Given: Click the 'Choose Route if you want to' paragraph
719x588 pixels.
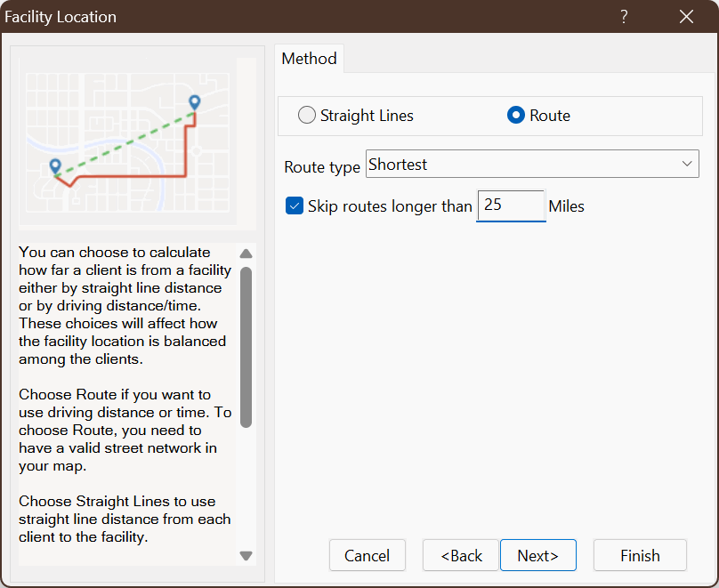Looking at the screenshot, I should coord(125,430).
